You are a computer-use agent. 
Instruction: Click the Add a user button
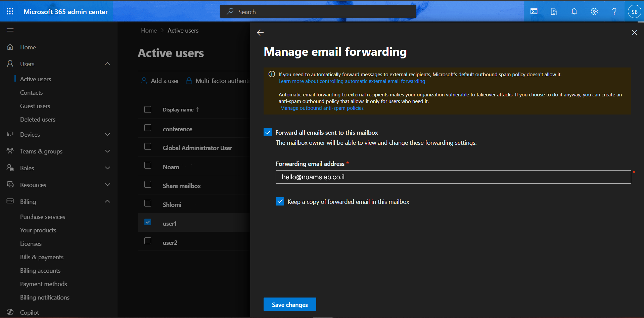click(160, 81)
